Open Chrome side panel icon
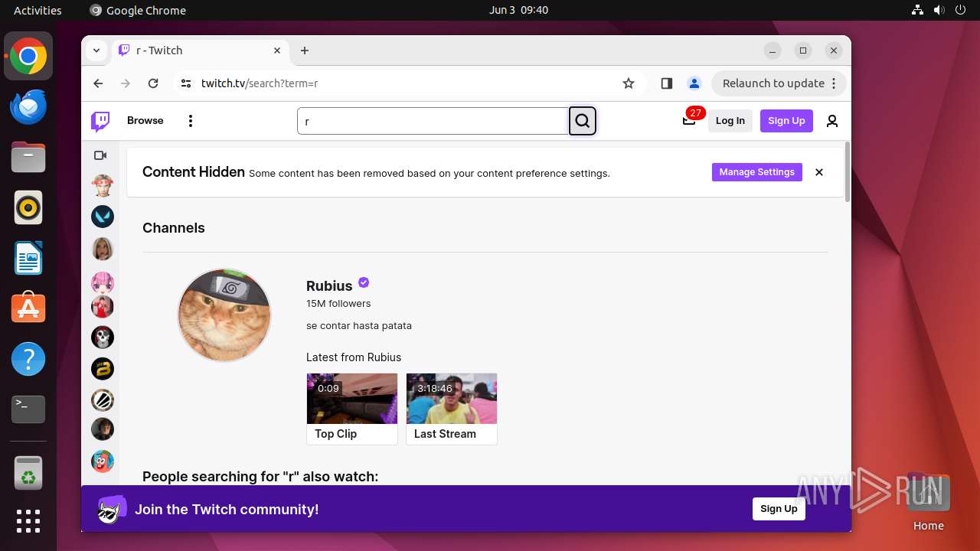980x551 pixels. click(x=666, y=83)
